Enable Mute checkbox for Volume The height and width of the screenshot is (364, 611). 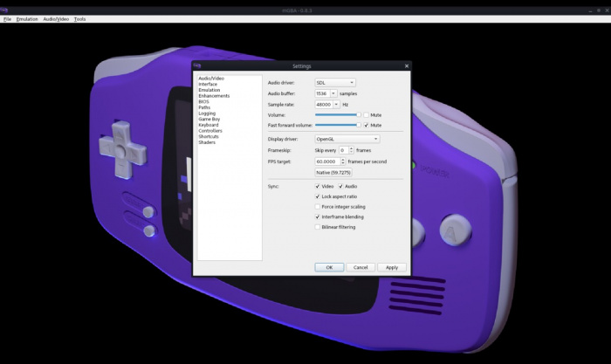[367, 115]
